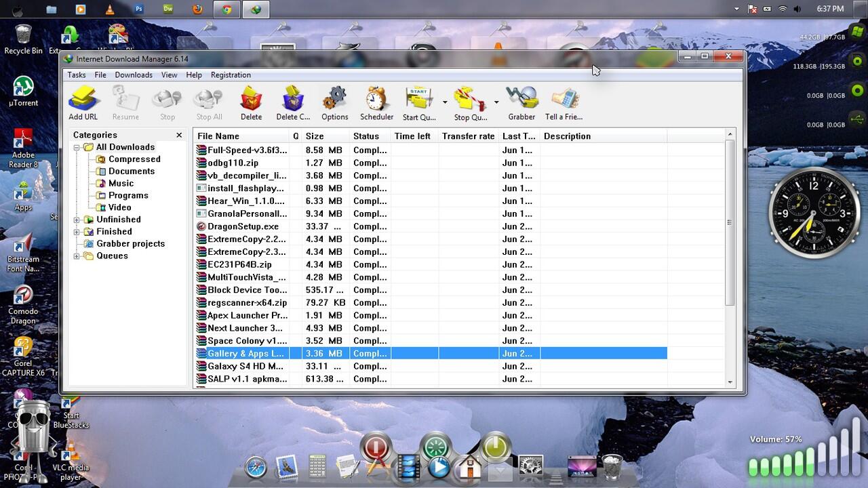Viewport: 868px width, 488px height.
Task: Open the Grabber tool icon
Action: 521,103
